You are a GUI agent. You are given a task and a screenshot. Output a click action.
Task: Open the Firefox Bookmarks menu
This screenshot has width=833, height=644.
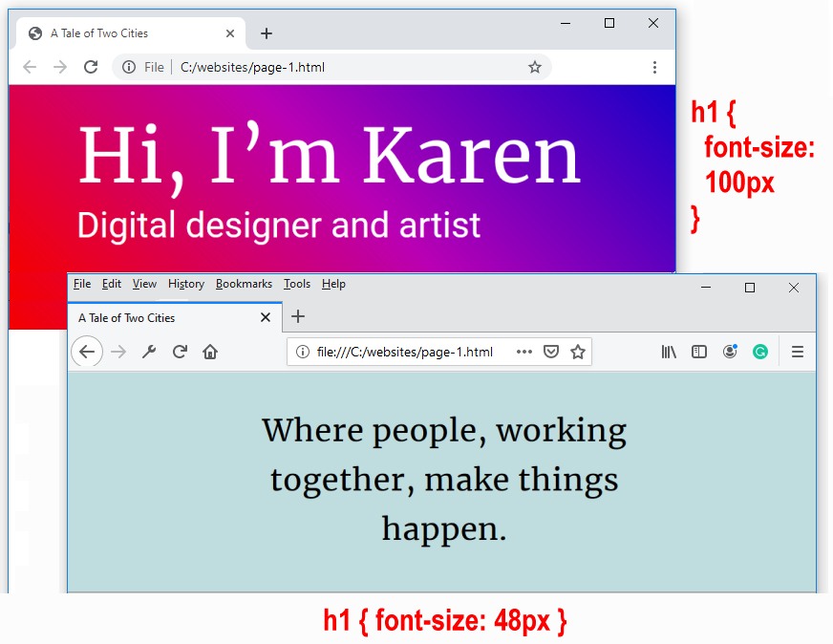(244, 284)
